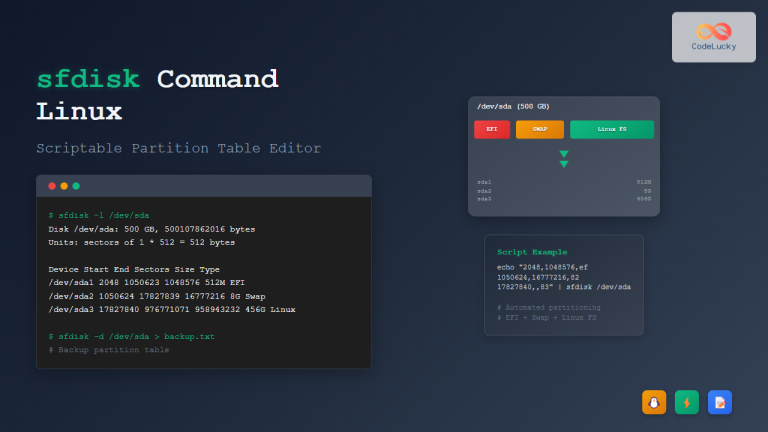
Task: Click the red terminal window dot
Action: tap(52, 186)
